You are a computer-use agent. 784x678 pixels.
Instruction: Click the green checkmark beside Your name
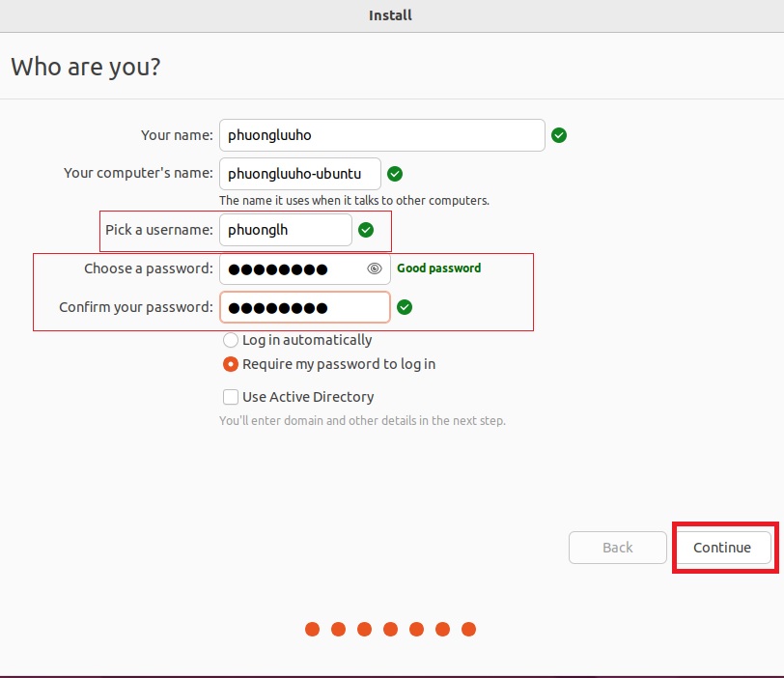[559, 135]
